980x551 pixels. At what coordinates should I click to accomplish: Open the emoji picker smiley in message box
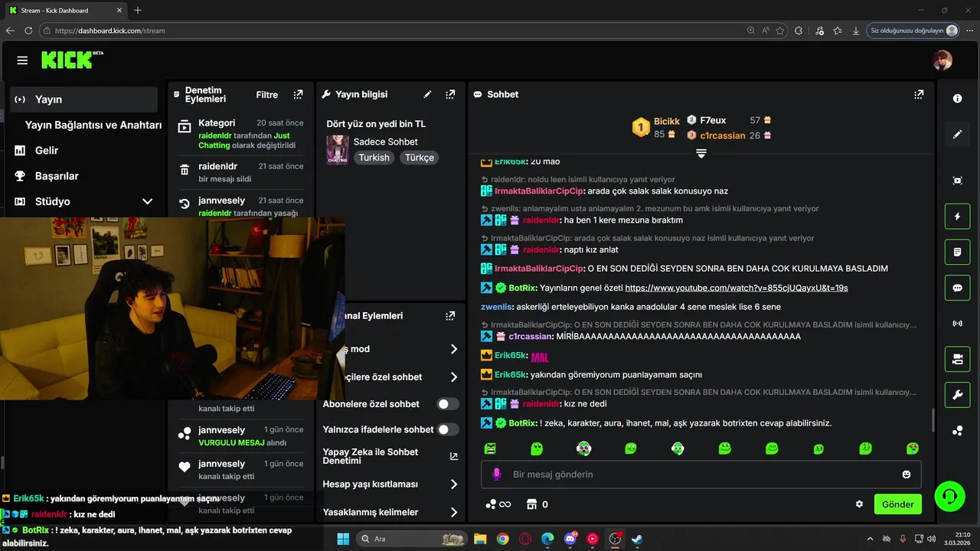click(906, 474)
